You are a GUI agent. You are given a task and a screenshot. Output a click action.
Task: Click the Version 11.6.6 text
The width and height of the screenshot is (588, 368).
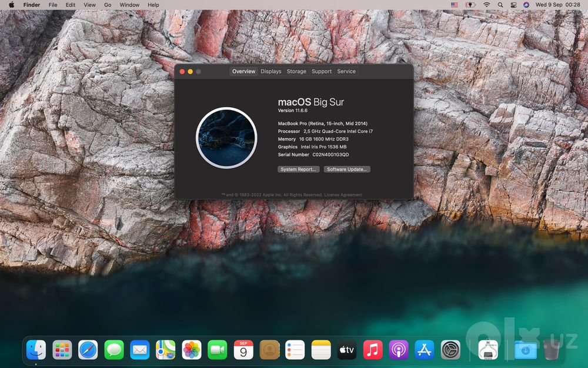(x=292, y=111)
